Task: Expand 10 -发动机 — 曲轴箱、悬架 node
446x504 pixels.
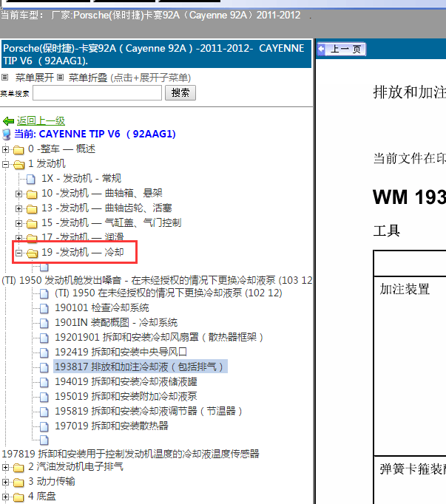Action: 18,194
